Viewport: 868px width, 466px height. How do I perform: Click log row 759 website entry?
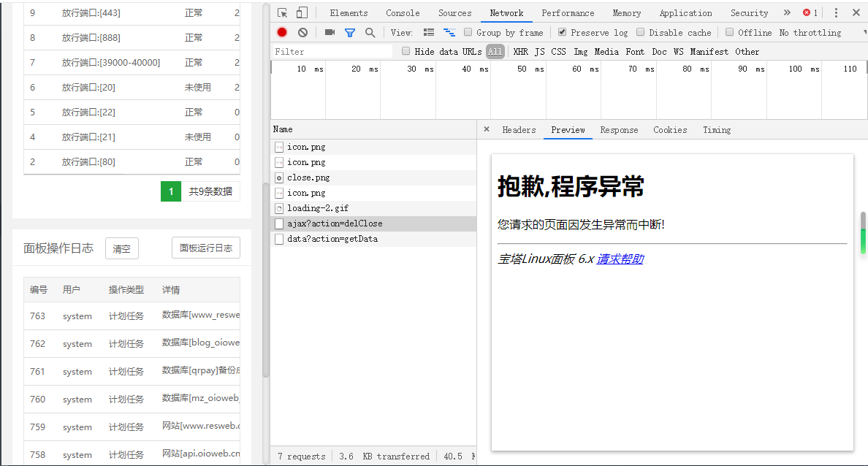tap(200, 426)
